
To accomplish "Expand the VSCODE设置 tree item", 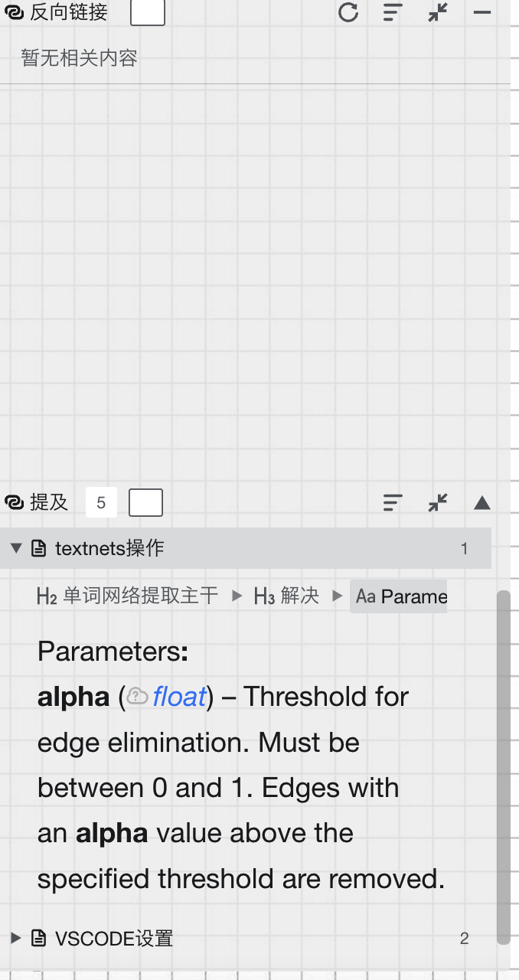I will click(15, 938).
